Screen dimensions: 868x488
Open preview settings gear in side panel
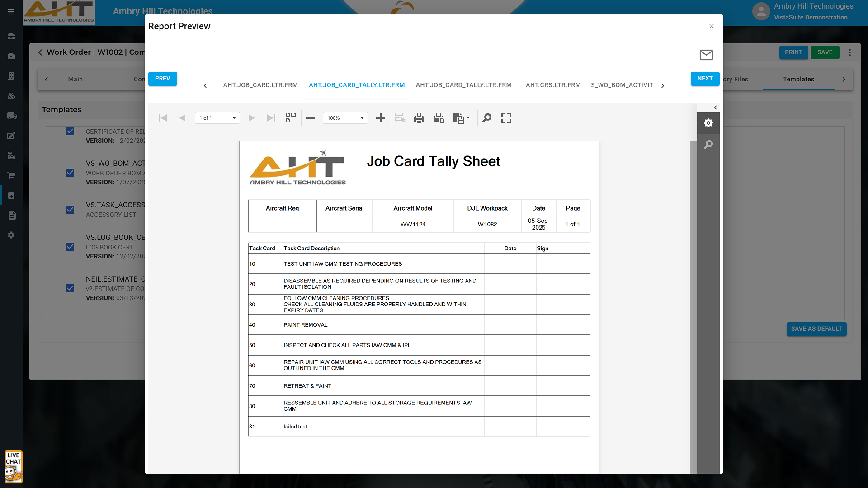708,123
